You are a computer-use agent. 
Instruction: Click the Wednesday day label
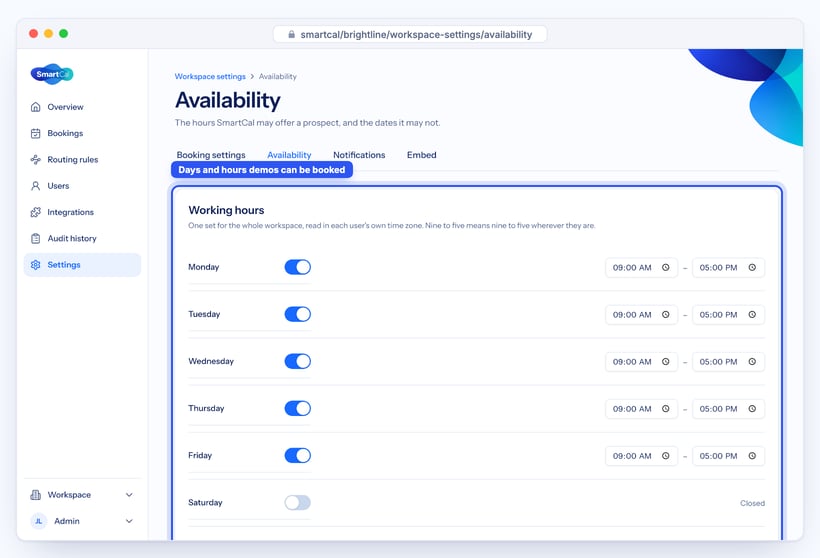(211, 361)
